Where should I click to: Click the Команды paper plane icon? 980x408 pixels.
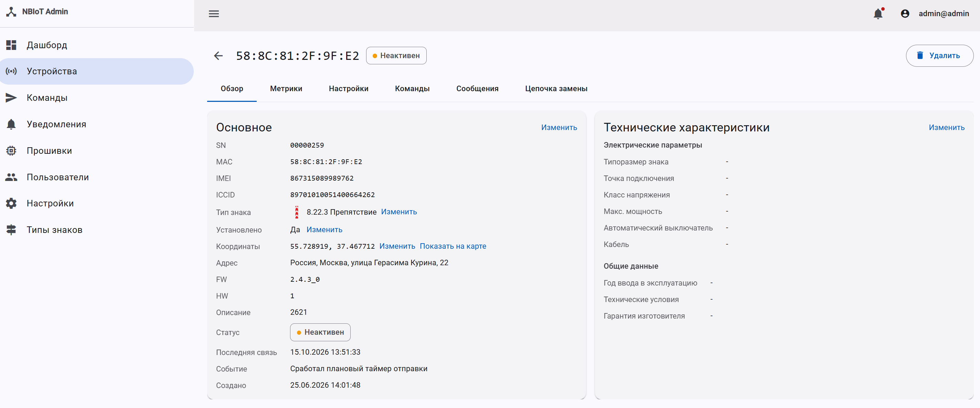pos(11,98)
